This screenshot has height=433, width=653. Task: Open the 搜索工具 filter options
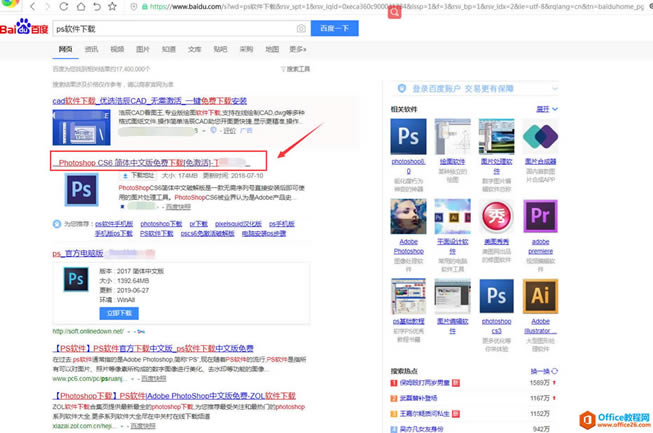click(x=295, y=69)
